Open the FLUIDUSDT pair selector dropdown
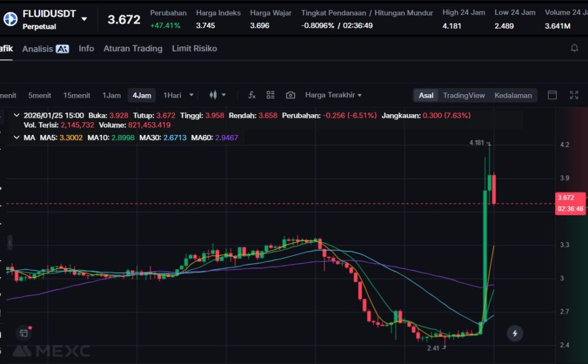 point(84,19)
